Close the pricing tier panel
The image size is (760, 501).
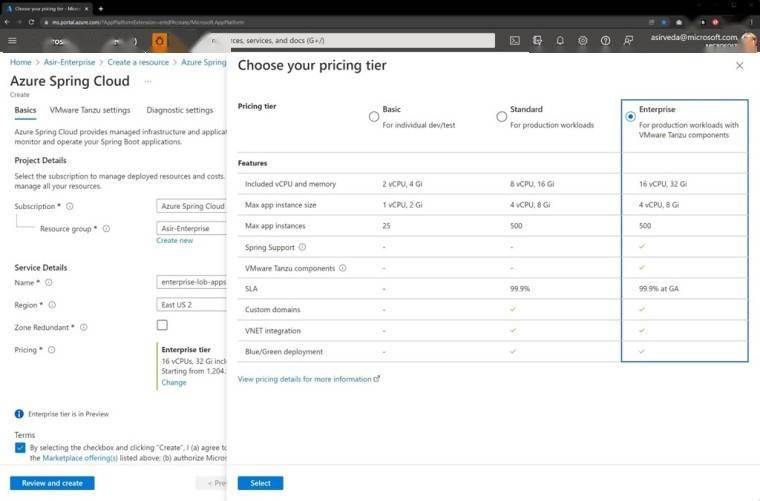click(x=740, y=65)
